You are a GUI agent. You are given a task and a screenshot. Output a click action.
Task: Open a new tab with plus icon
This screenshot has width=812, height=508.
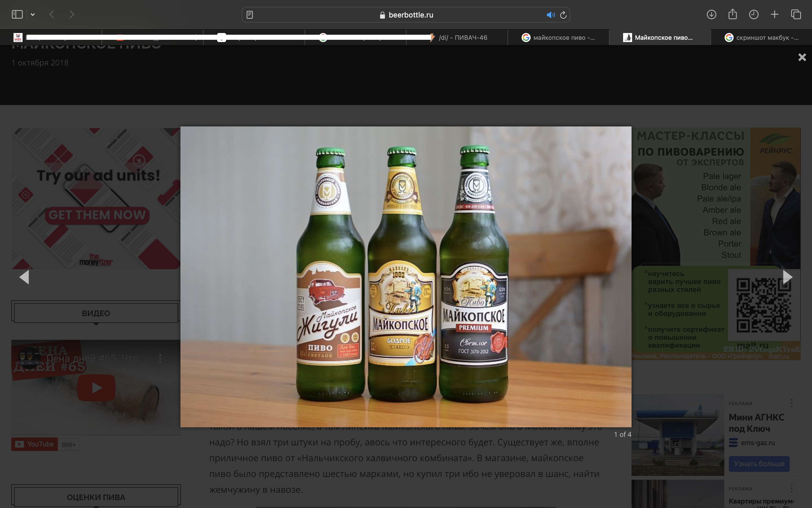click(775, 14)
